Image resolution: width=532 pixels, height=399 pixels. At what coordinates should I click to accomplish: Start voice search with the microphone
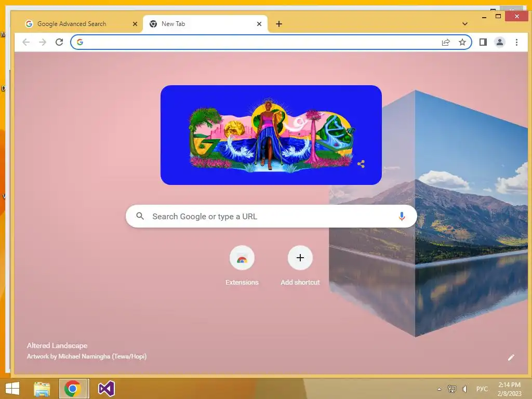click(402, 216)
